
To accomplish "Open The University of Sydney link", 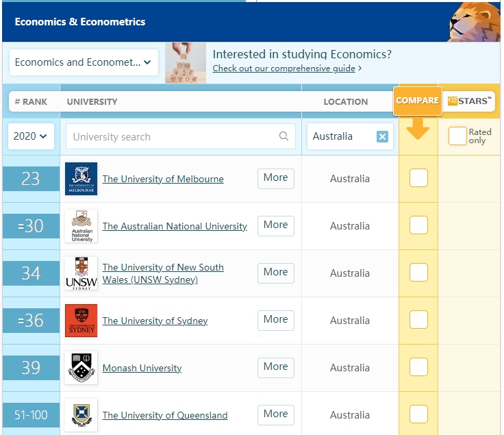I will tap(155, 321).
